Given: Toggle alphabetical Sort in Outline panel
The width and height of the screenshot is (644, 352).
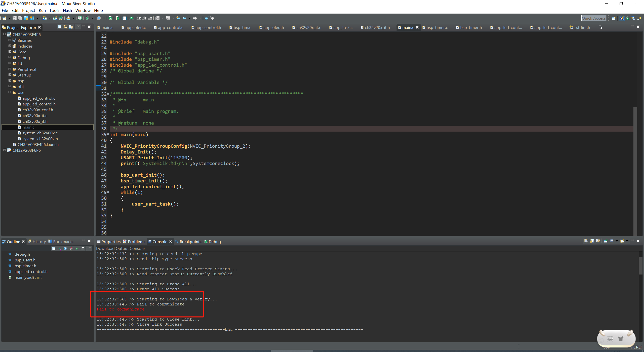Looking at the screenshot, I should click(x=59, y=249).
